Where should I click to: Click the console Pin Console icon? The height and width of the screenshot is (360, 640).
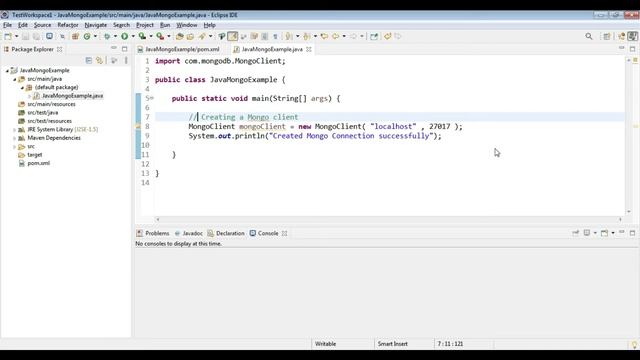tap(576, 233)
